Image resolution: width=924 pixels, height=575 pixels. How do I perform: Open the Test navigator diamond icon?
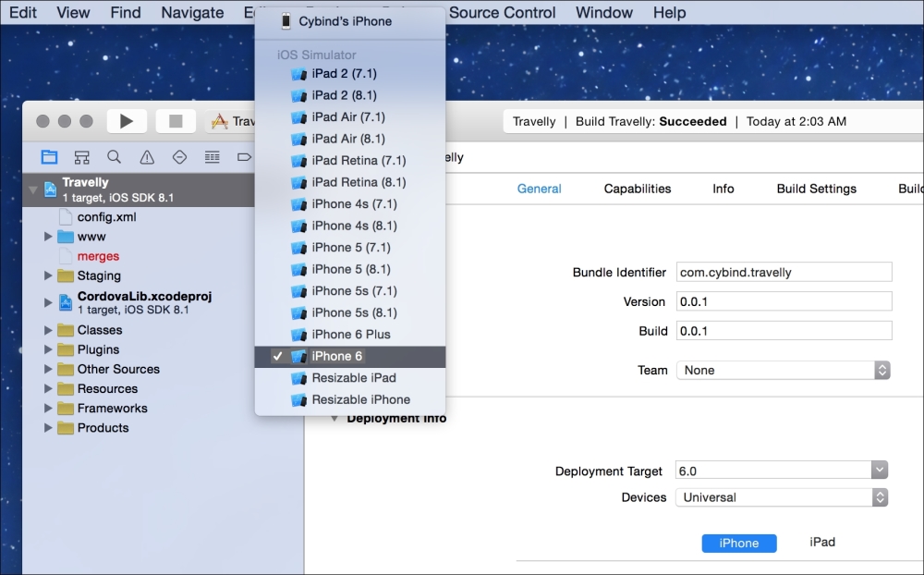tap(178, 156)
